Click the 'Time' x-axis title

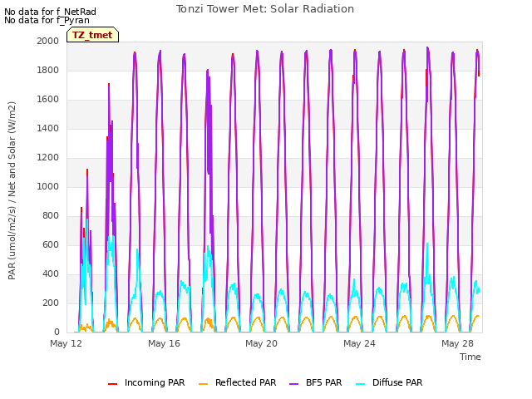click(x=470, y=357)
